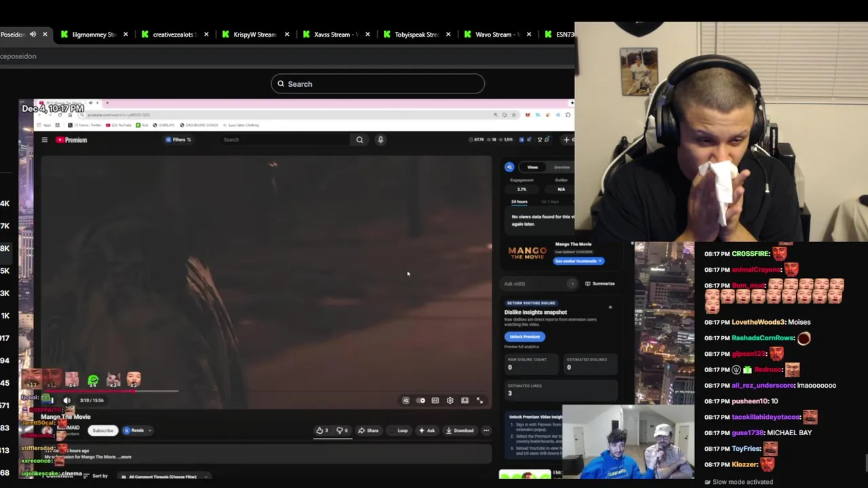The image size is (868, 488).
Task: Click See similar thumbnails button
Action: click(578, 261)
